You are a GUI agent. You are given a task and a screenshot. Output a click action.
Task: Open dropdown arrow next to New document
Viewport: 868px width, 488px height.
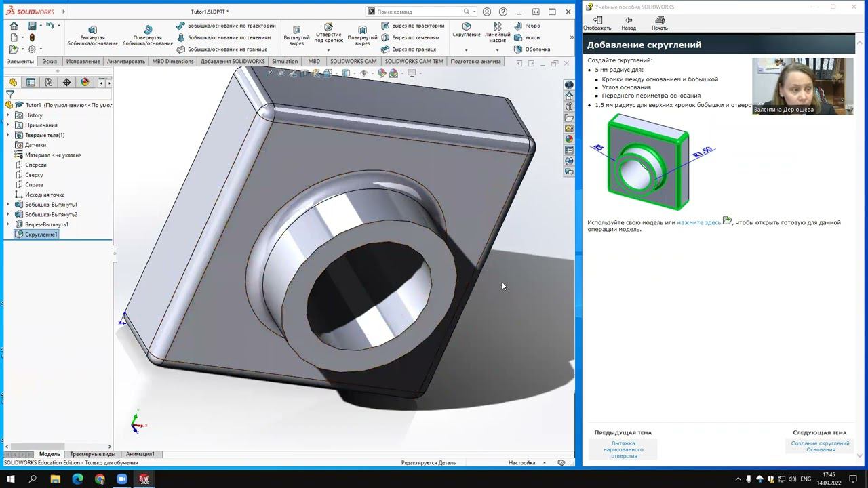(22, 38)
